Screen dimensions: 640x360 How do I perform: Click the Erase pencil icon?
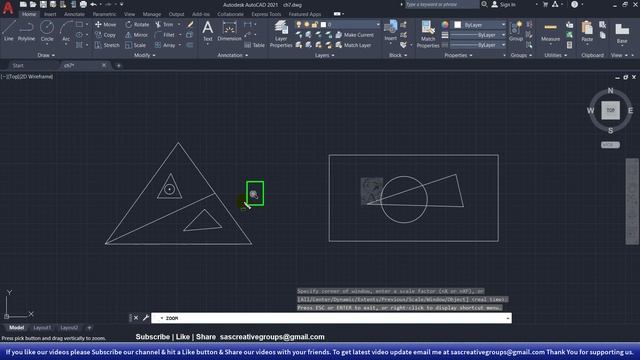(x=190, y=24)
